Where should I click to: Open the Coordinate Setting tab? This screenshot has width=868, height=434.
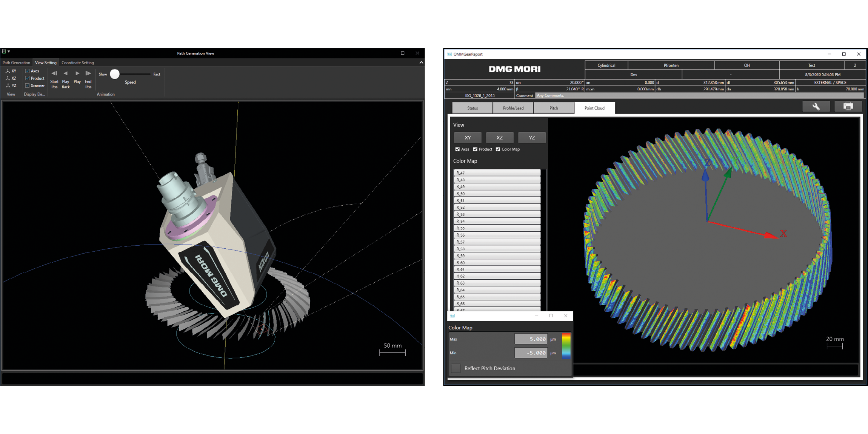click(x=78, y=63)
